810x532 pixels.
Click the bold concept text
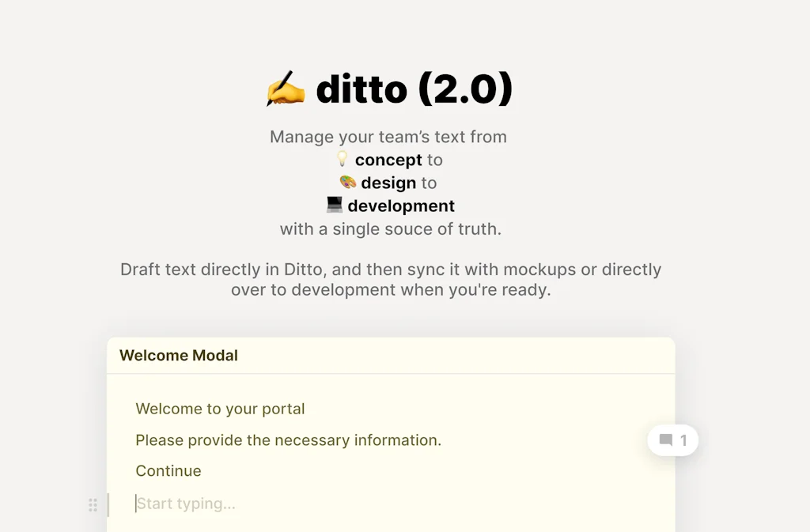[x=388, y=160]
